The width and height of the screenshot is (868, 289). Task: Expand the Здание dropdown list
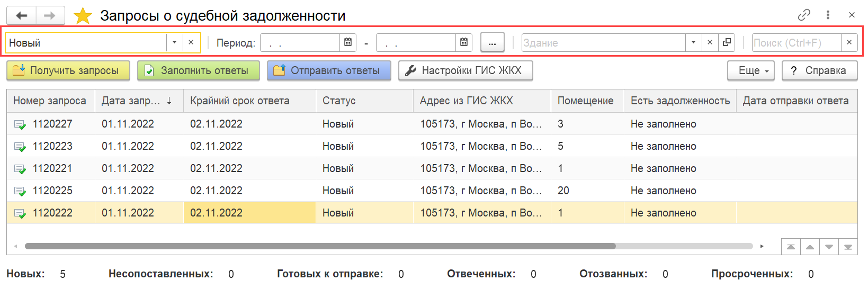(693, 42)
